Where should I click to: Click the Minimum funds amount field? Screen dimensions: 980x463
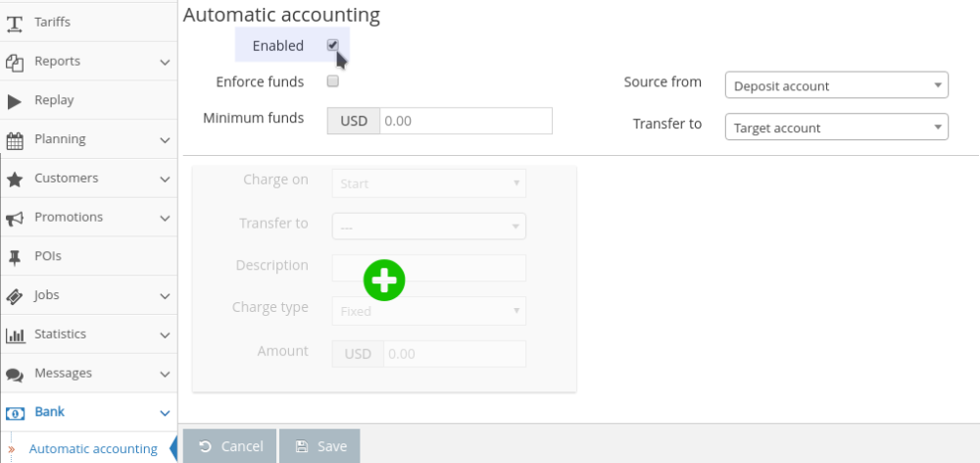coord(465,121)
